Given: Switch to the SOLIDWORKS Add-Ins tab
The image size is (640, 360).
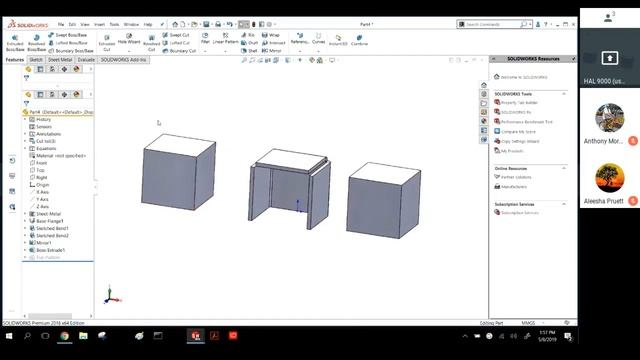Looking at the screenshot, I should (123, 60).
